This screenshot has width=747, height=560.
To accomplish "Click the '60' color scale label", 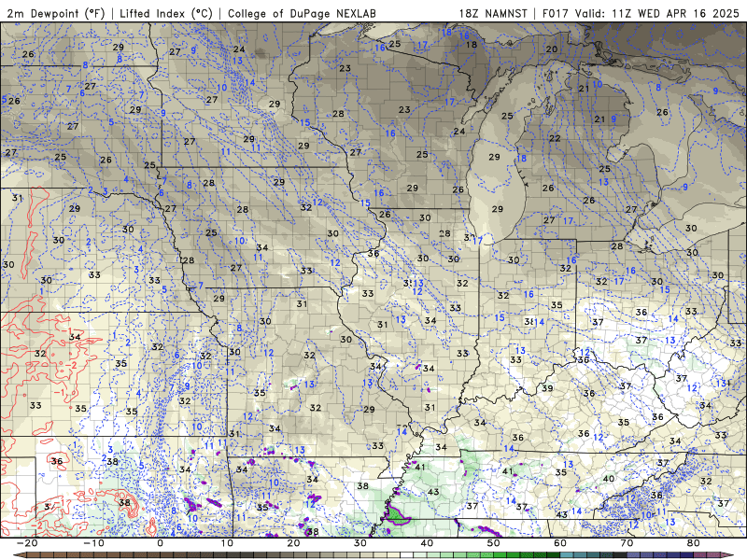I will [x=560, y=543].
